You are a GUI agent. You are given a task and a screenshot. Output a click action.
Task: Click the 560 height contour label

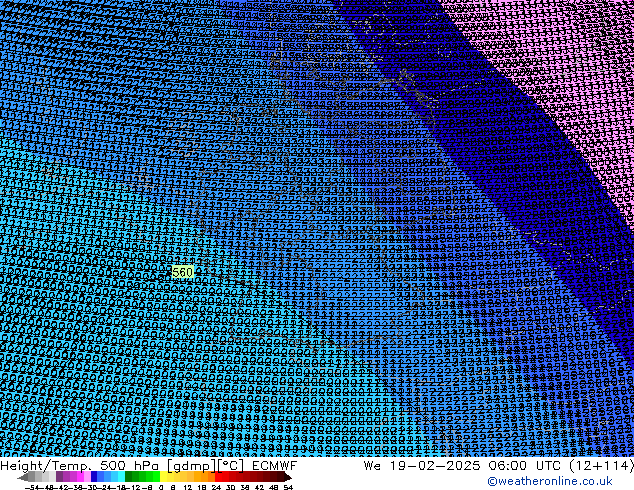[x=182, y=272]
